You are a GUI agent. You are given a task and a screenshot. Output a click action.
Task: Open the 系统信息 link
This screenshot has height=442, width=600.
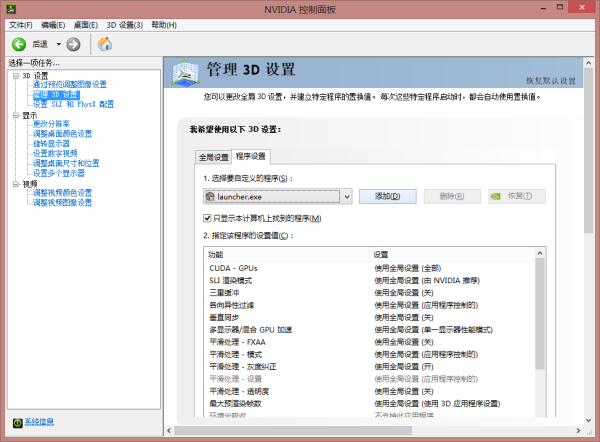tap(39, 422)
